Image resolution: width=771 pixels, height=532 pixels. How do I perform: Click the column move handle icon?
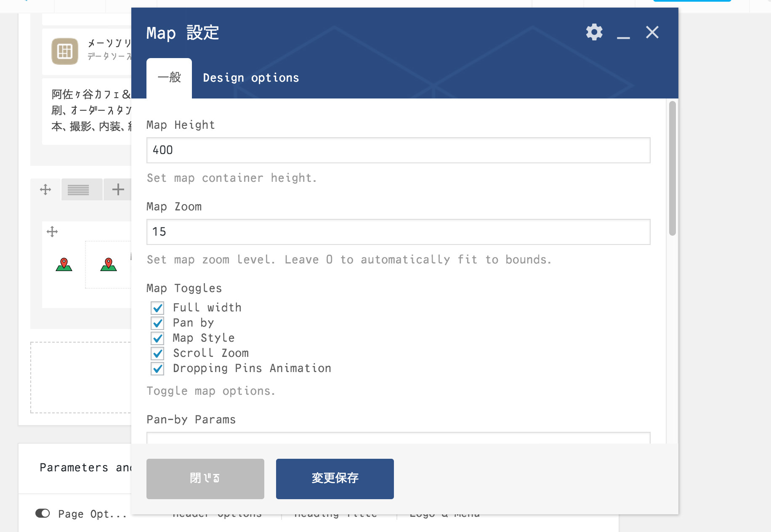(52, 231)
